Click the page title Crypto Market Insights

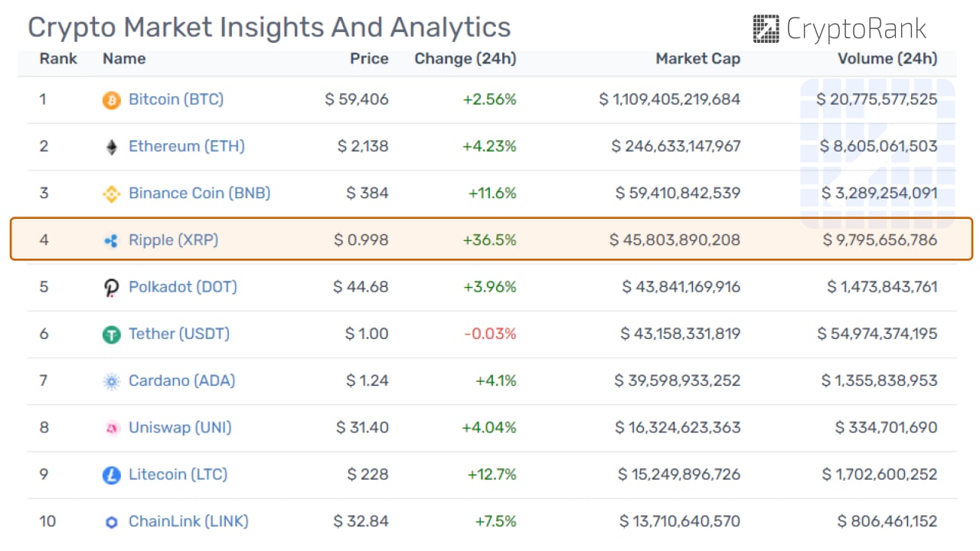pos(269,28)
